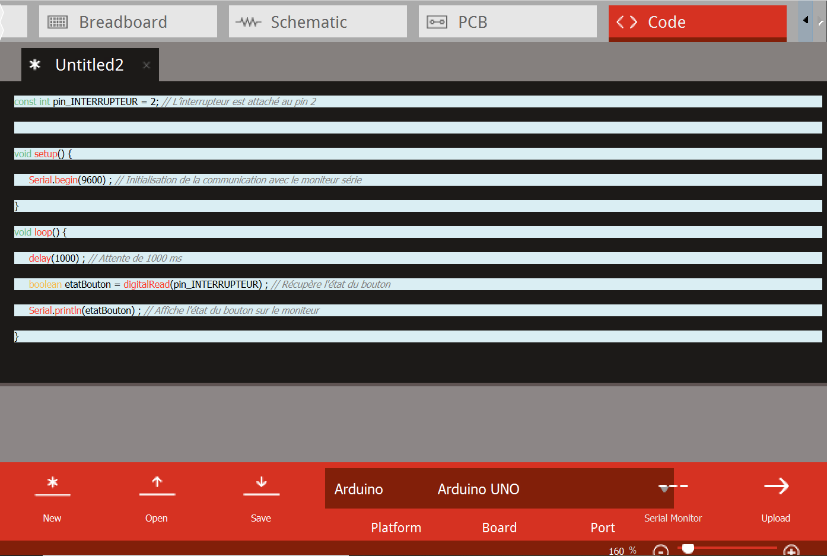Click the zoom level slider handle
This screenshot has height=556, width=827.
(688, 548)
